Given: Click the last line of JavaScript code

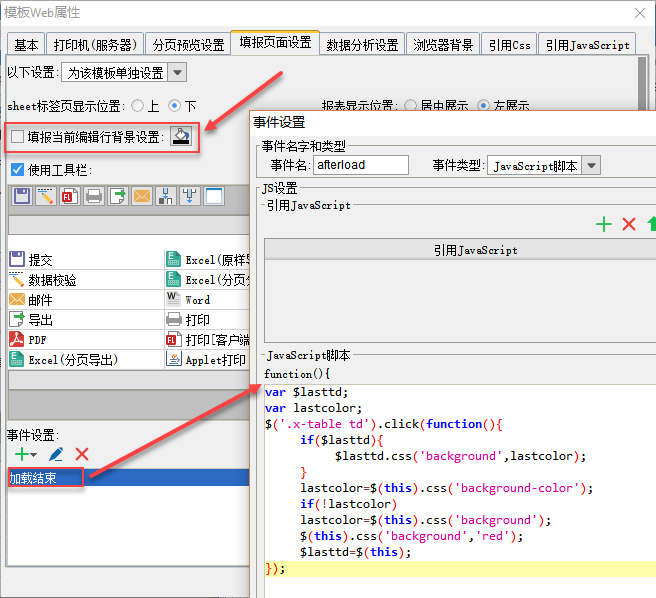Looking at the screenshot, I should tap(460, 569).
